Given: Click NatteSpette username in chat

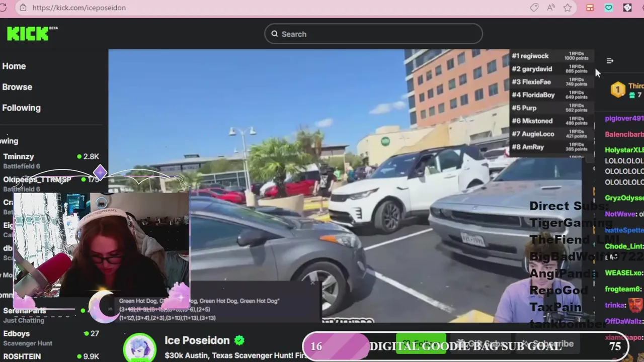Looking at the screenshot, I should point(624,230).
